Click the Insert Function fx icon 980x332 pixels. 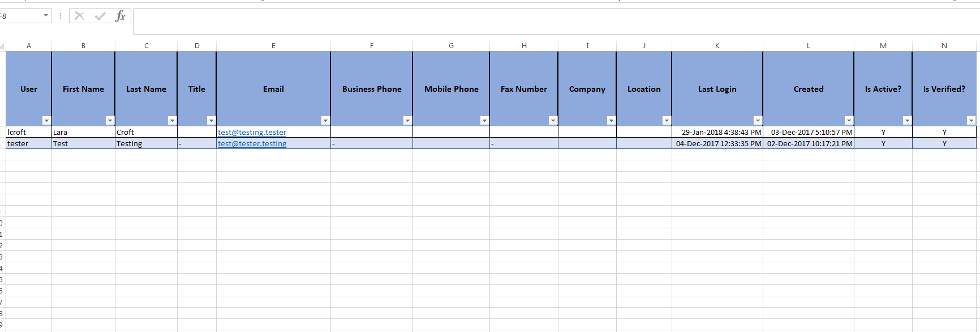coord(120,16)
